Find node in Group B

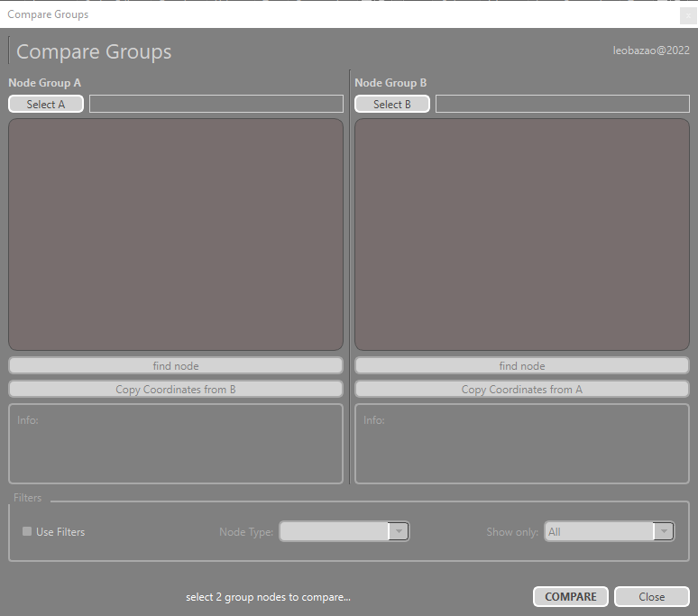click(522, 366)
